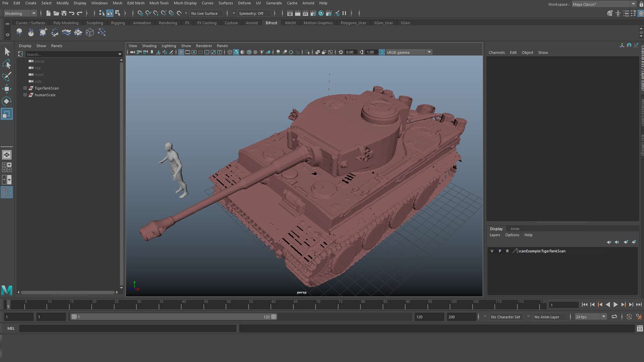This screenshot has width=644, height=362.
Task: Click the Bifrost collider shelf icon
Action: click(x=54, y=32)
